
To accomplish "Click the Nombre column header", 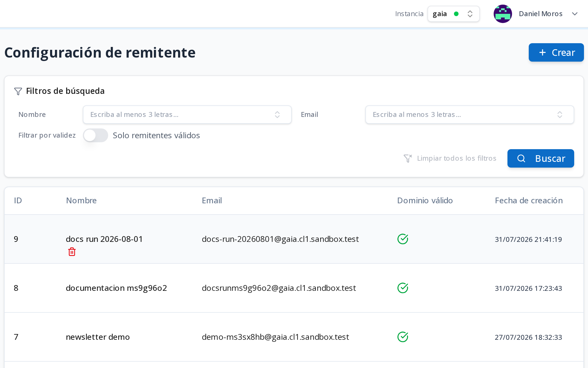I will 81,200.
